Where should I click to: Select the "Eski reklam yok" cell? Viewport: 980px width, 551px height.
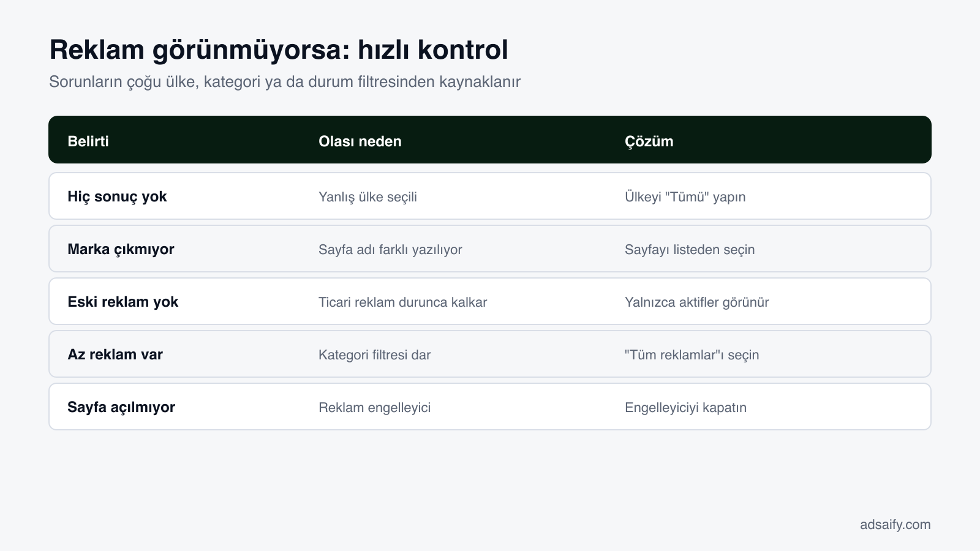(123, 302)
